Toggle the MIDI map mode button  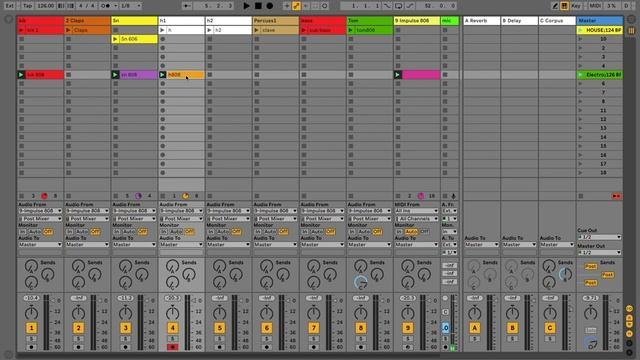pos(595,6)
